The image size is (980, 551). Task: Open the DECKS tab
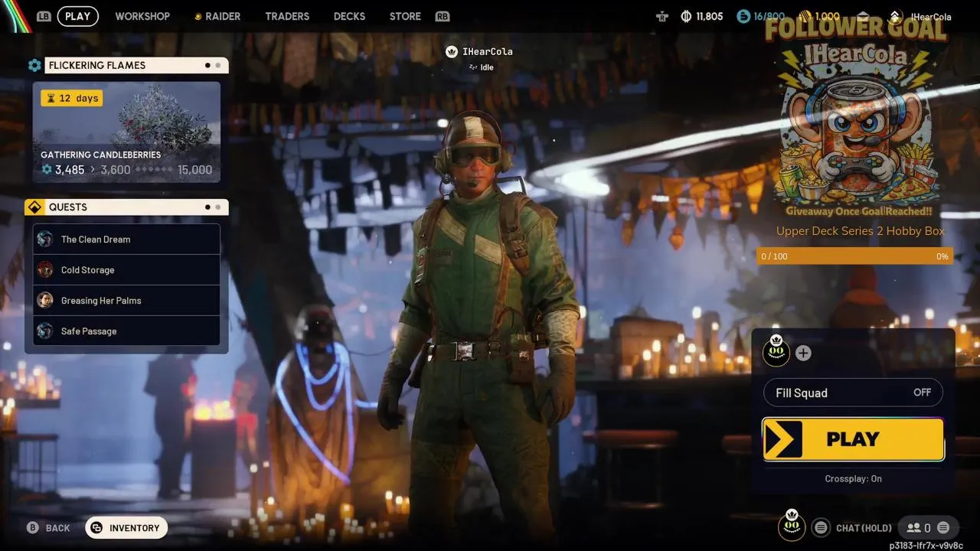(349, 16)
